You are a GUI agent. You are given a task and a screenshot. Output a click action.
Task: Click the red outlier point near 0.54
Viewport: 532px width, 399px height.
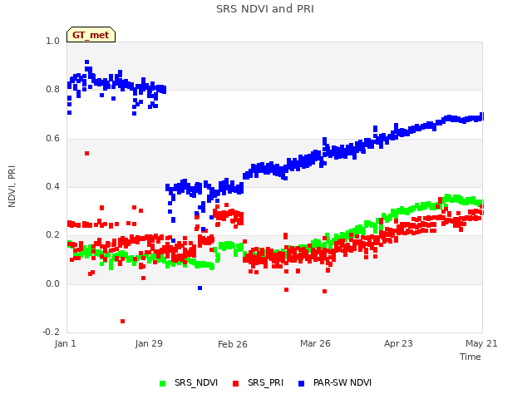[x=86, y=154]
